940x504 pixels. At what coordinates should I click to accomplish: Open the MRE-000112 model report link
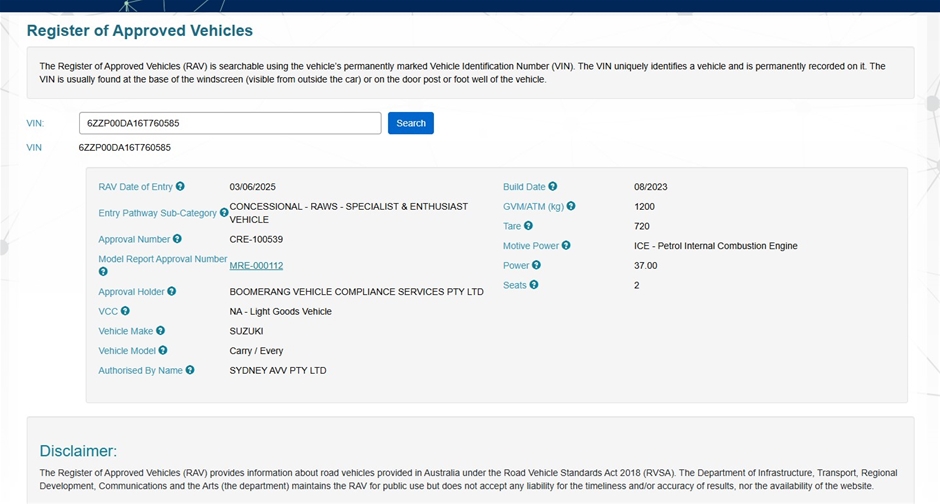coord(256,266)
